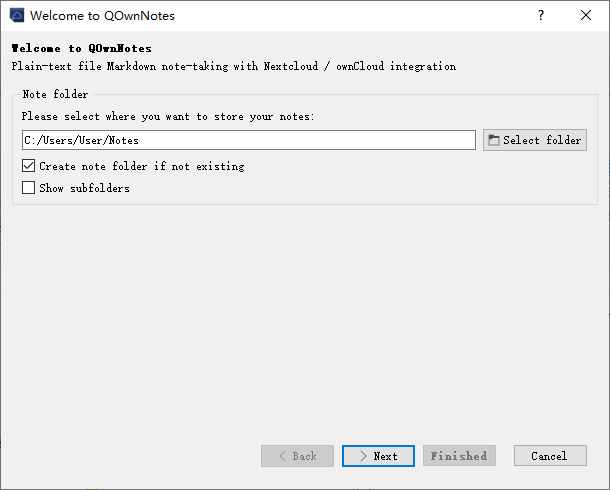
Task: Click the folder icon on Select folder
Action: tap(494, 140)
